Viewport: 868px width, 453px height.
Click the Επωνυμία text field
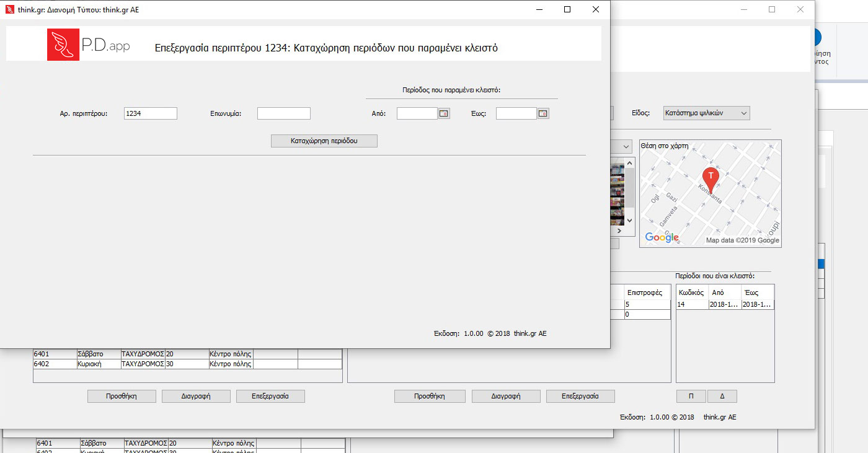283,113
